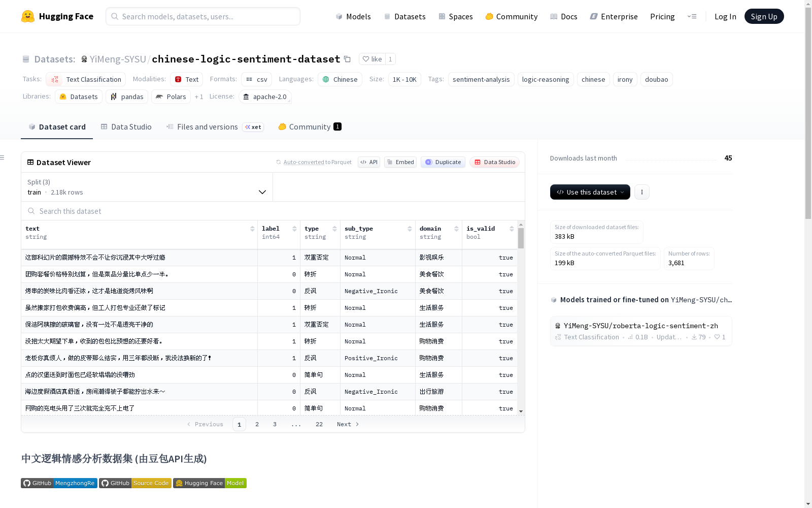Viewport: 812px width, 508px height.
Task: Sort the type column
Action: click(334, 229)
